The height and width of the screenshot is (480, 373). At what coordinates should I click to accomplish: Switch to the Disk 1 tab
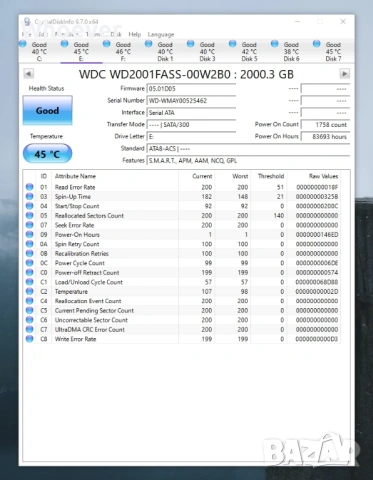[x=165, y=51]
